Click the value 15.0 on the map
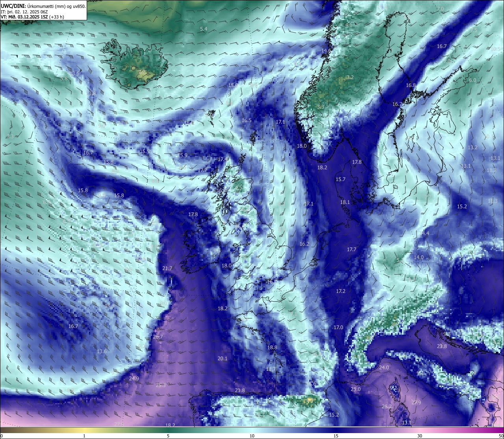Viewport: 504px width, 439px height. point(233,85)
